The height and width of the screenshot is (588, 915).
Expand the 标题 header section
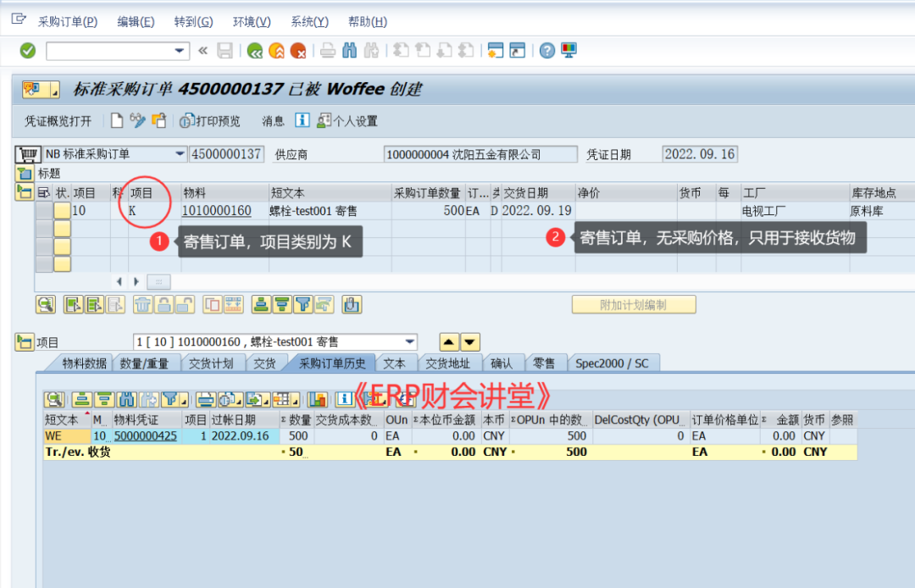[x=24, y=174]
